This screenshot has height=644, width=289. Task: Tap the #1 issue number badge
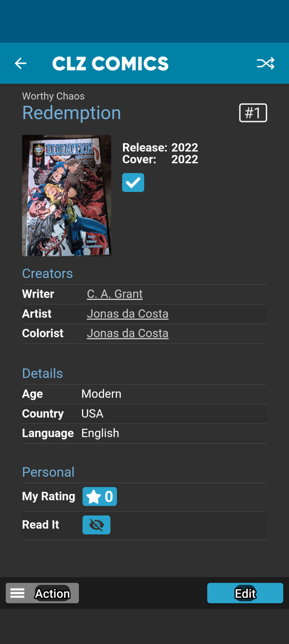pyautogui.click(x=253, y=113)
